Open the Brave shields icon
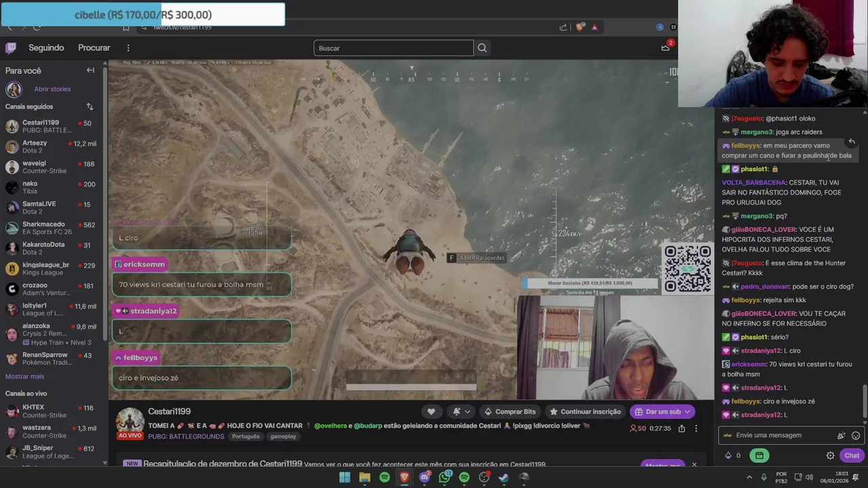 (x=580, y=27)
